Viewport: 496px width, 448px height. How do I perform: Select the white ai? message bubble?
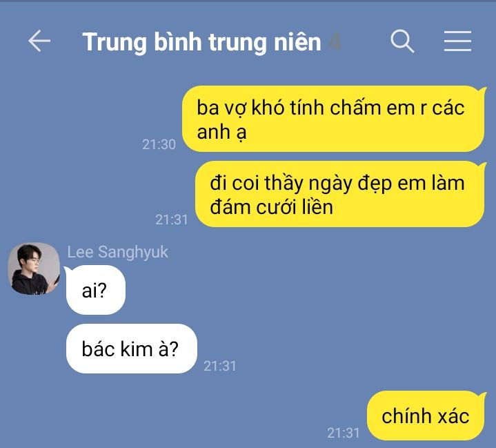coord(95,290)
